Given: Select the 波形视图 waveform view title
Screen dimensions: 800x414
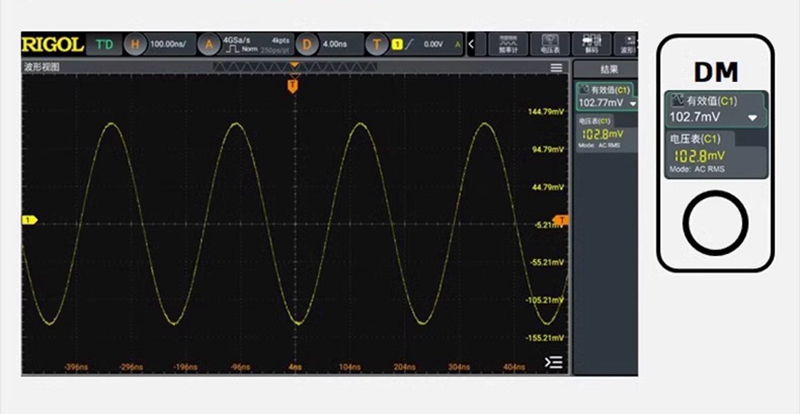Looking at the screenshot, I should [x=42, y=67].
